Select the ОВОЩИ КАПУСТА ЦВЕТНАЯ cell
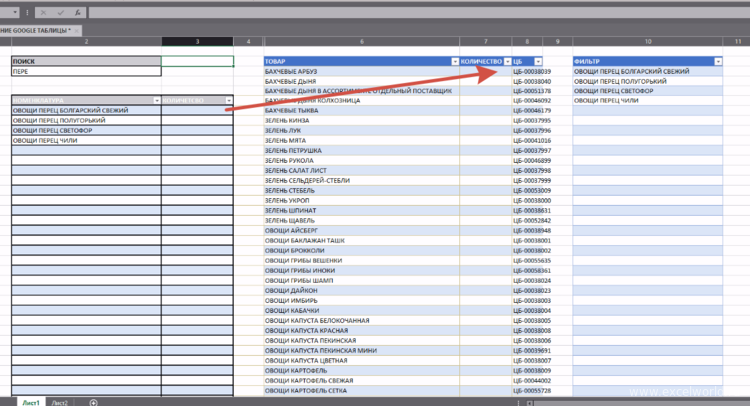 click(362, 361)
